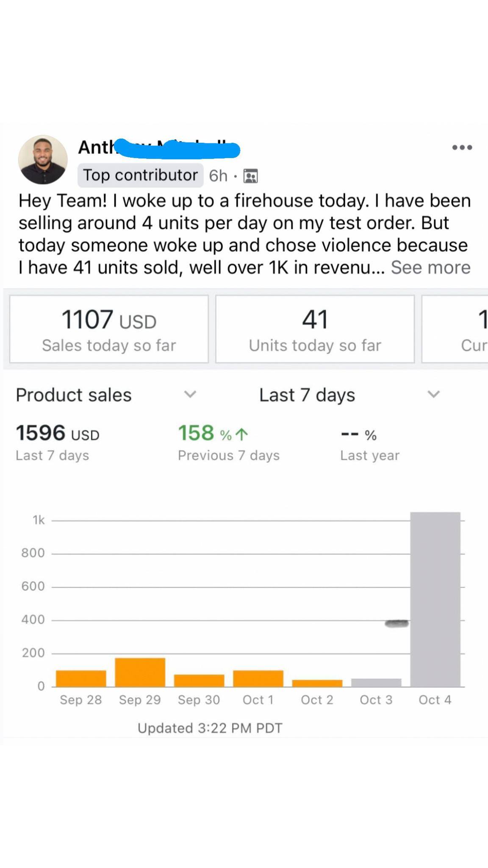
Task: Click the Top contributor badge
Action: pos(140,175)
